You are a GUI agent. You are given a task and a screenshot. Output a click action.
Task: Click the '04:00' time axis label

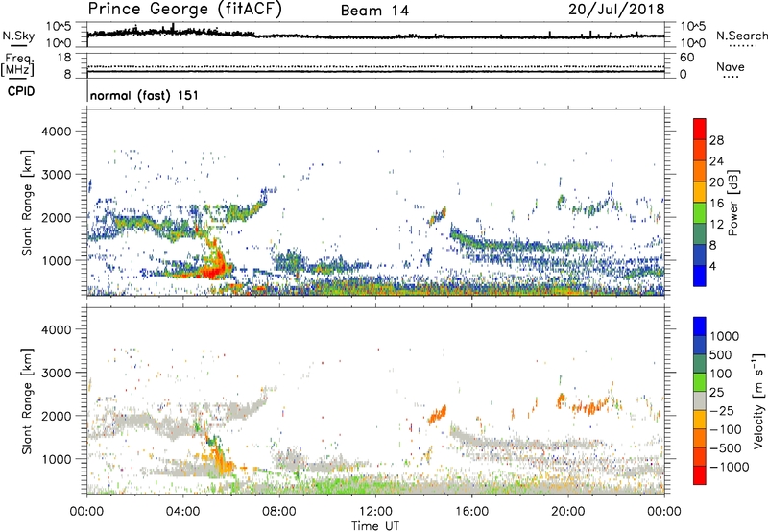point(182,512)
